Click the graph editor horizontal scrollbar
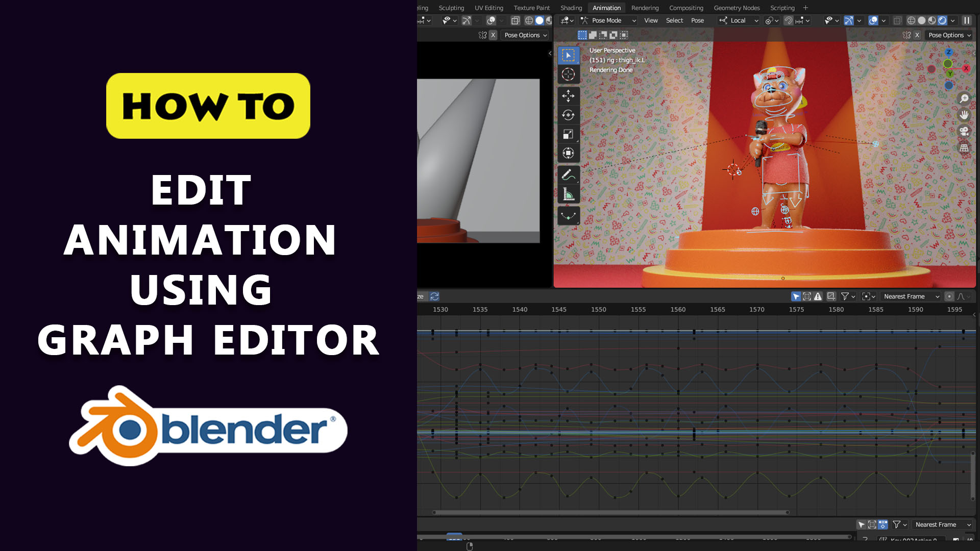The width and height of the screenshot is (980, 551). pos(610,512)
